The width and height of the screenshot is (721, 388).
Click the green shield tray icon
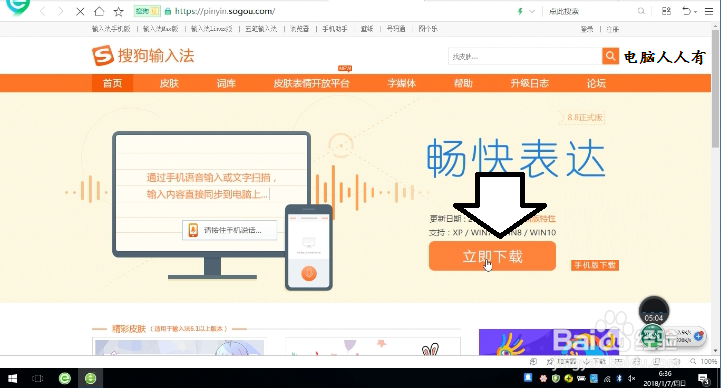[x=556, y=378]
